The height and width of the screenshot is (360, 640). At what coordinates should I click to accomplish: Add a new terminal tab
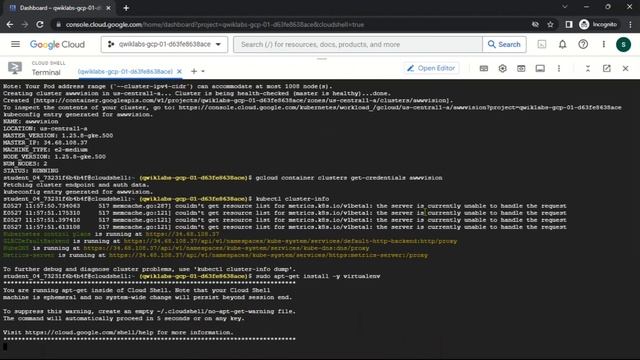(194, 71)
